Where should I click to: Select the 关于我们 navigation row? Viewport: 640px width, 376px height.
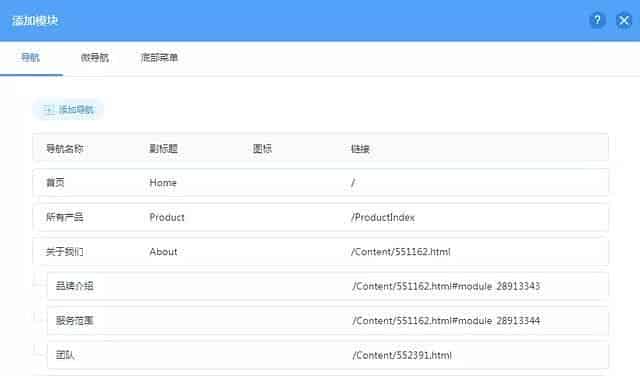click(x=320, y=251)
